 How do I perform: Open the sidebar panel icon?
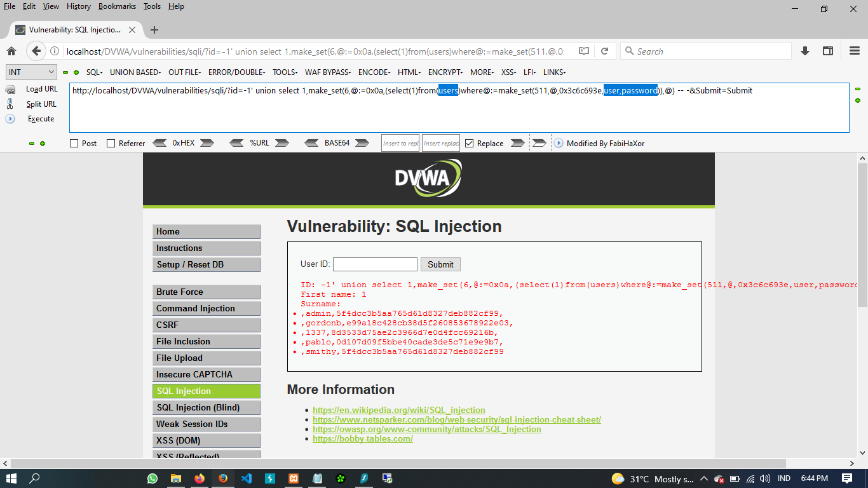click(828, 51)
